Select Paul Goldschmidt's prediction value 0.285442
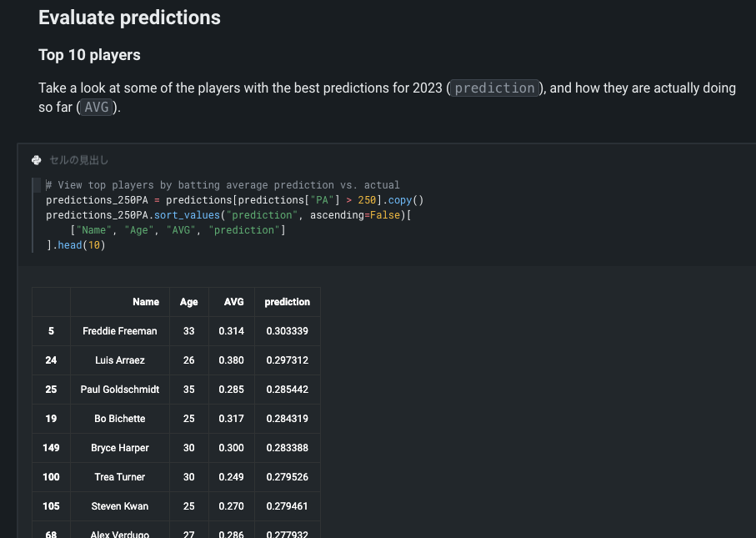The height and width of the screenshot is (538, 756). (287, 390)
